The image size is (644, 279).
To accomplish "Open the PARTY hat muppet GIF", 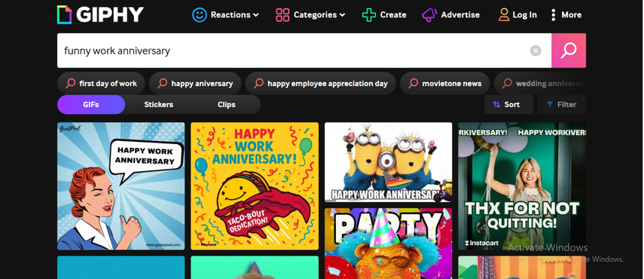I will click(x=388, y=244).
